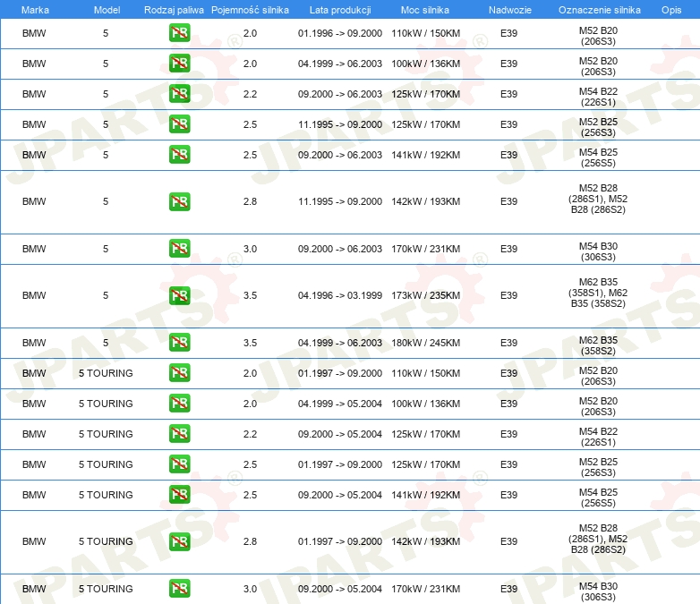Click petrol icon in BMW 5 3.0 row

click(x=179, y=249)
